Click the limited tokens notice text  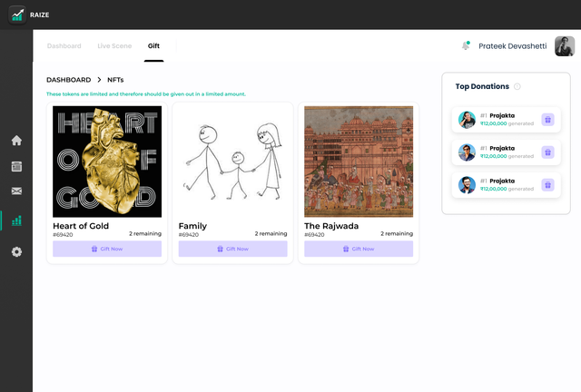click(146, 94)
